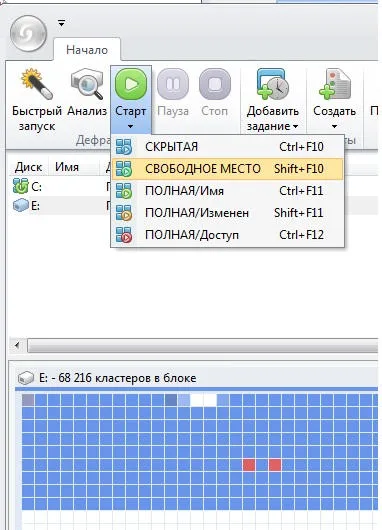Run the Анализ disk analysis

87,93
